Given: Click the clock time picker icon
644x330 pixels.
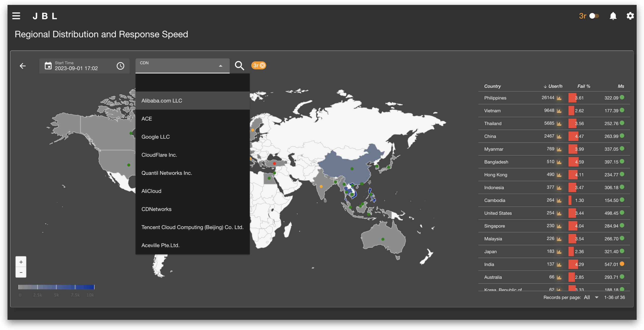Looking at the screenshot, I should [x=120, y=66].
